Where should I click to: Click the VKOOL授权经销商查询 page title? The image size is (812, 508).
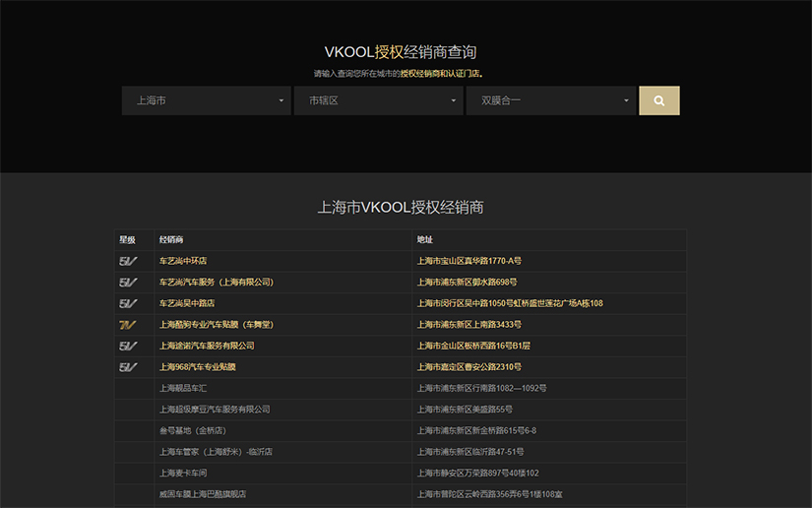(x=401, y=52)
